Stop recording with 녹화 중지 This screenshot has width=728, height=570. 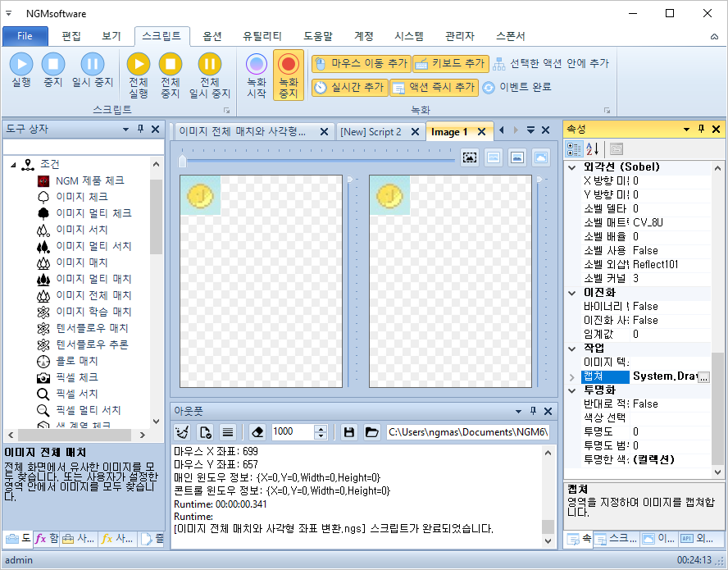pyautogui.click(x=289, y=75)
